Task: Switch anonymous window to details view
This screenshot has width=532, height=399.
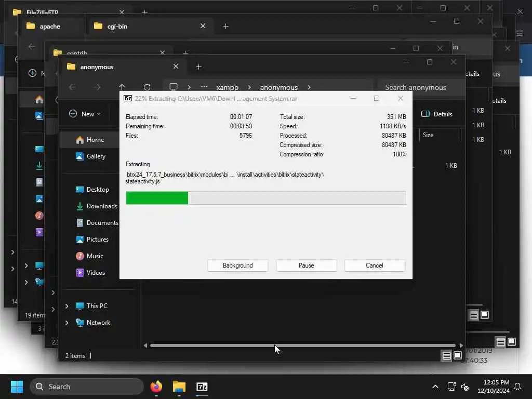Action: pos(446,355)
